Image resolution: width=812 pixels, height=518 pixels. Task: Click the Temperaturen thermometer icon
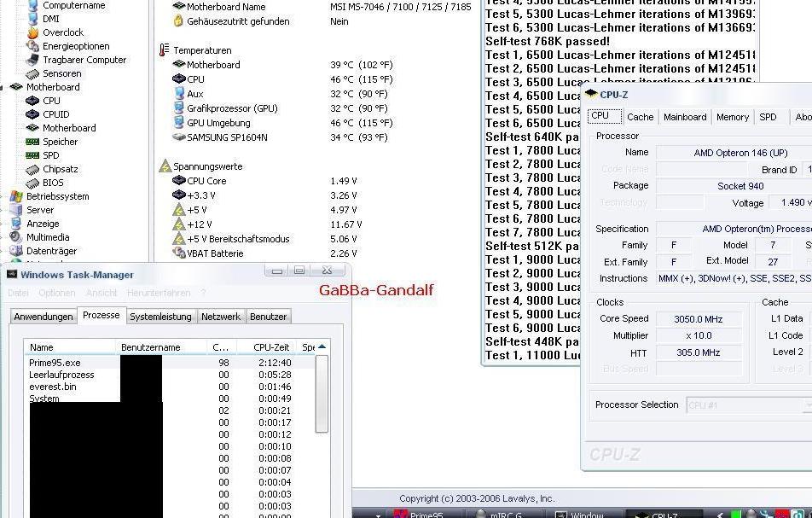164,50
